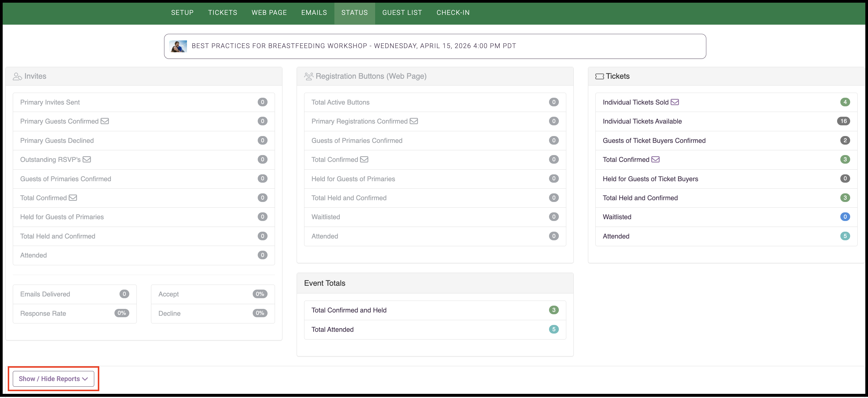Viewport: 868px width, 398px height.
Task: Click Total Attended badge in Event Totals
Action: [x=553, y=329]
